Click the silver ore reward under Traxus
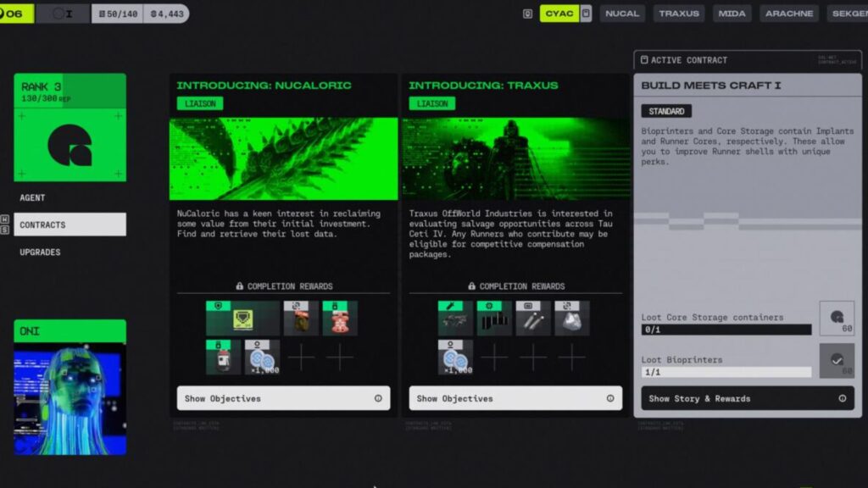 (571, 319)
